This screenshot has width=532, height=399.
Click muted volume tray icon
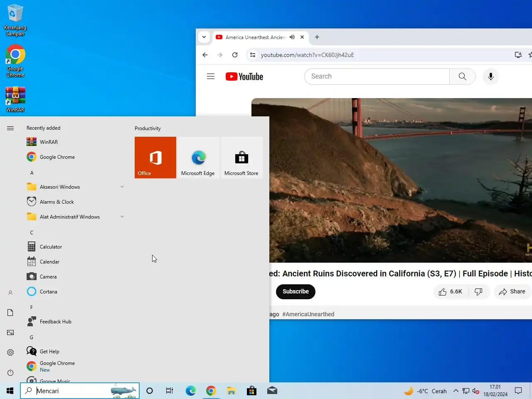tap(476, 391)
